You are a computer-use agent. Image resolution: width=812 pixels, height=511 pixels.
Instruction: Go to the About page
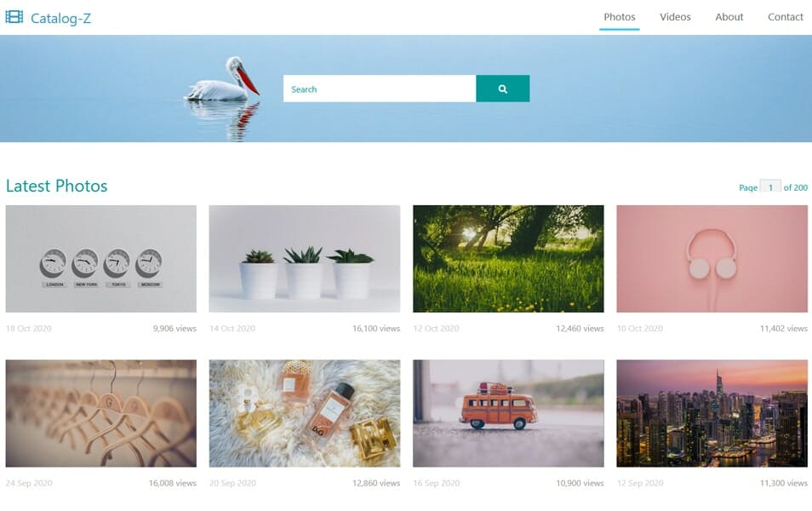coord(729,17)
